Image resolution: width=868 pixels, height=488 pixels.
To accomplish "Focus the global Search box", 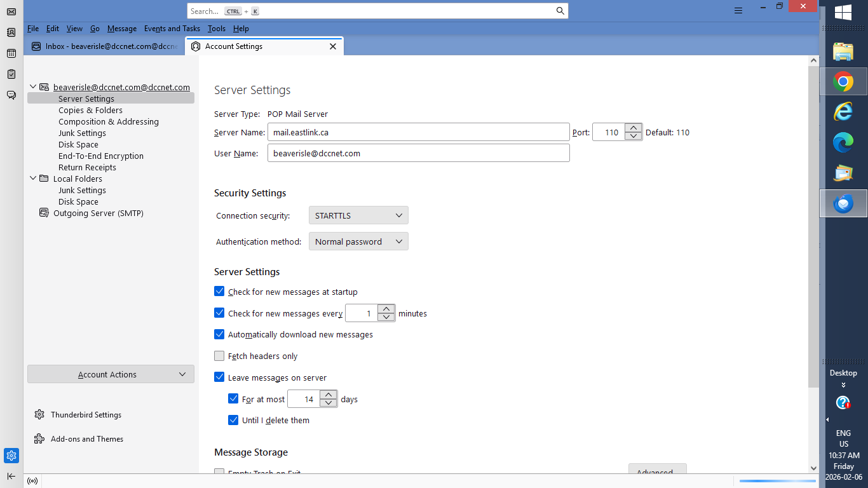I will (377, 11).
